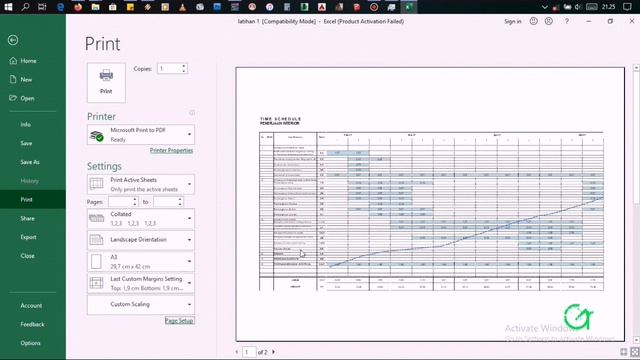The height and width of the screenshot is (360, 640).
Task: Increase the Pages to value spinner
Action: click(180, 199)
